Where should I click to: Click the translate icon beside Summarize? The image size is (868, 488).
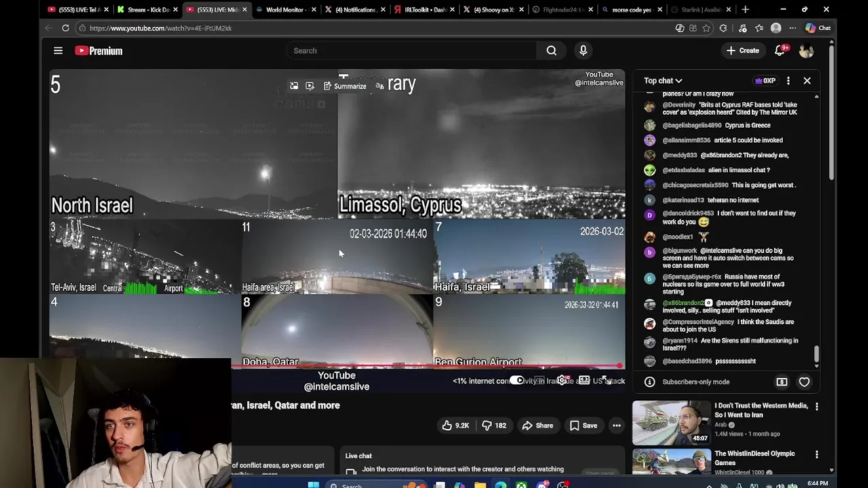coord(380,86)
